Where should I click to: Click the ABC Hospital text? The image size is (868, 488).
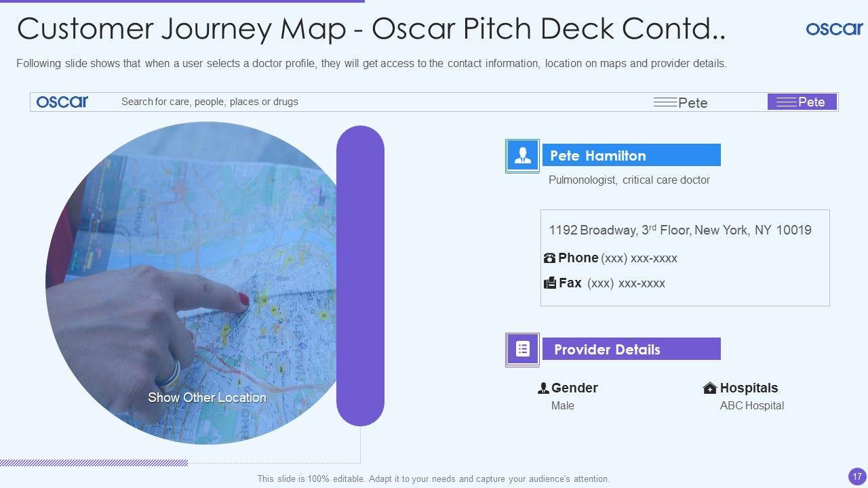pos(751,406)
